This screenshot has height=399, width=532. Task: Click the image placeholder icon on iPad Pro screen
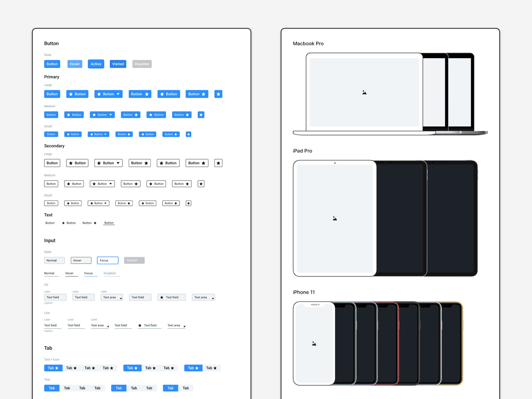[x=334, y=218]
